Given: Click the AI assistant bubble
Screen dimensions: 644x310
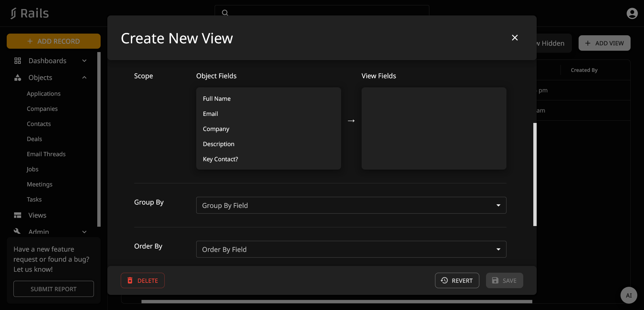Looking at the screenshot, I should click(629, 295).
